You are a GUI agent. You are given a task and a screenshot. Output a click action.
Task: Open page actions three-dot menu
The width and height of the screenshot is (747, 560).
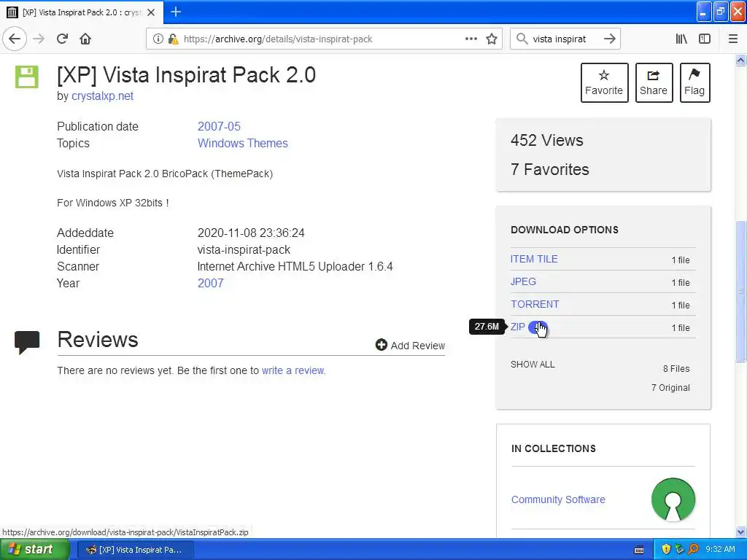471,39
